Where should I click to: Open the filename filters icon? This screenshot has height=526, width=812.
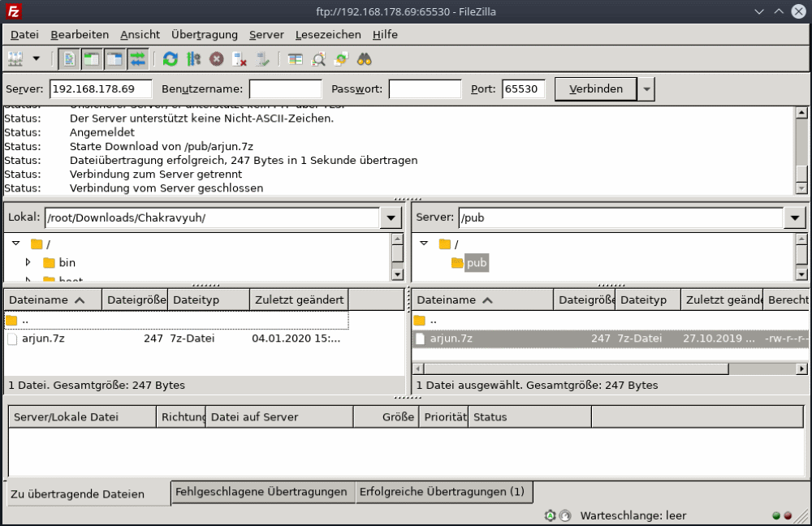[x=296, y=58]
